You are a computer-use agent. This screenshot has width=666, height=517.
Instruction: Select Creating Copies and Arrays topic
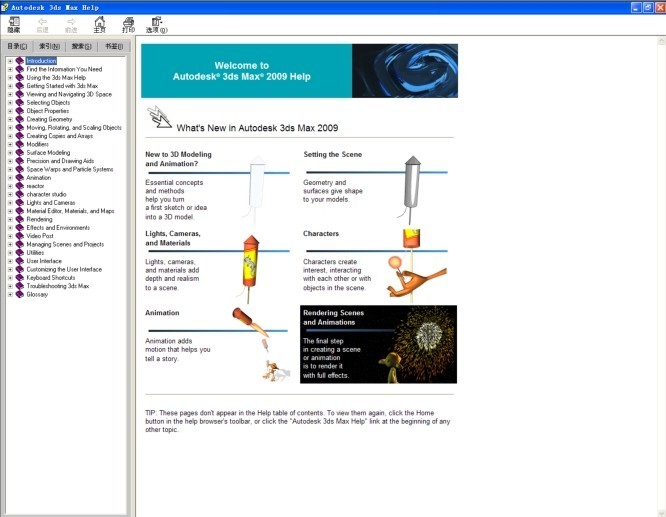59,136
